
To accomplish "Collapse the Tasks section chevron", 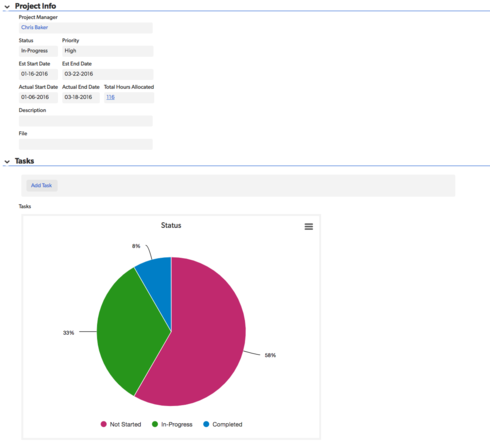I will 7,162.
